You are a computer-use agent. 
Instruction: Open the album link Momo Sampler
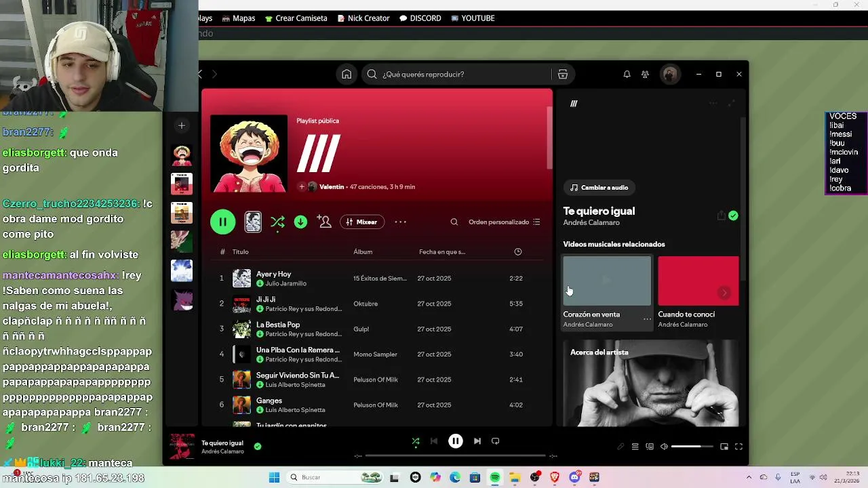click(375, 354)
